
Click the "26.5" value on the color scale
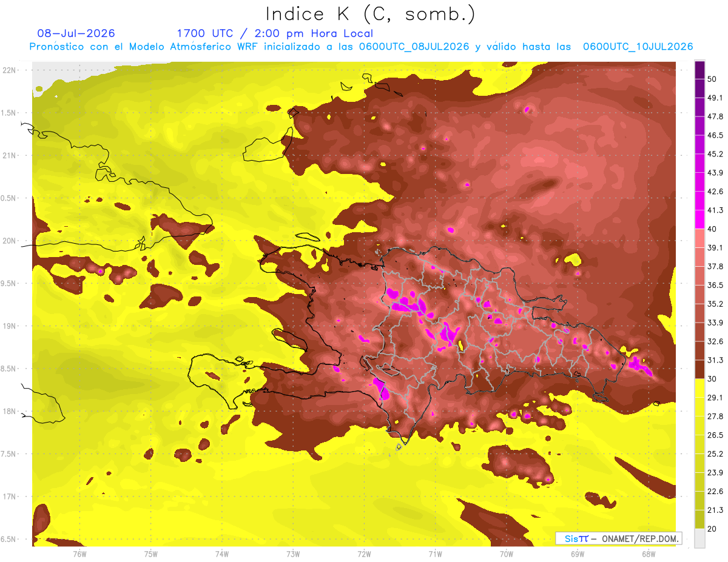(x=715, y=435)
